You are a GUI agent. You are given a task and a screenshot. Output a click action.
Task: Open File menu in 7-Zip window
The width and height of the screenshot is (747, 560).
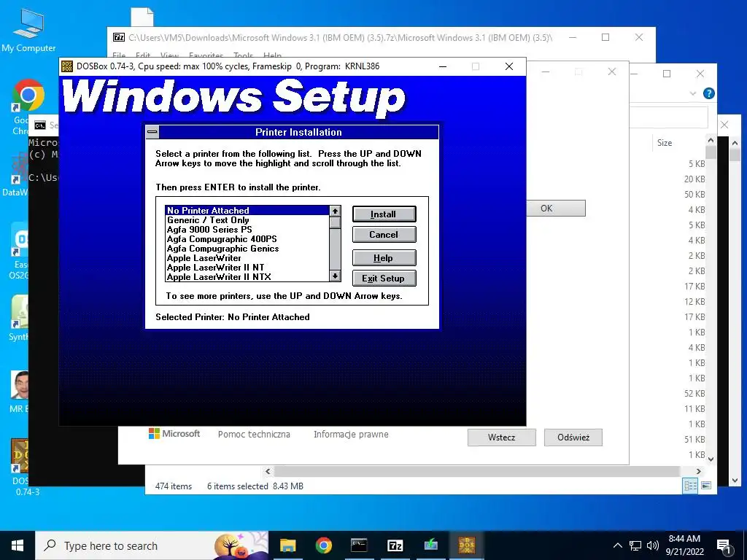point(119,55)
